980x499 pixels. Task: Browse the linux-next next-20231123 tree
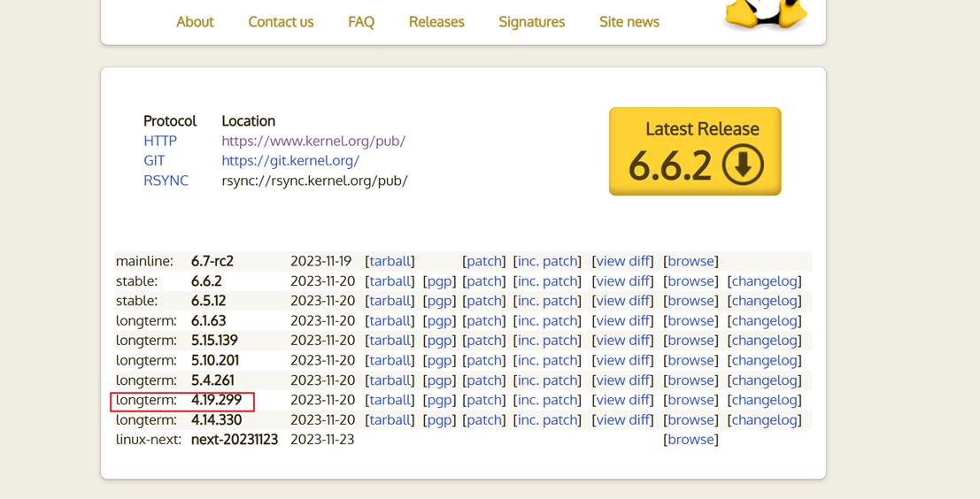691,440
